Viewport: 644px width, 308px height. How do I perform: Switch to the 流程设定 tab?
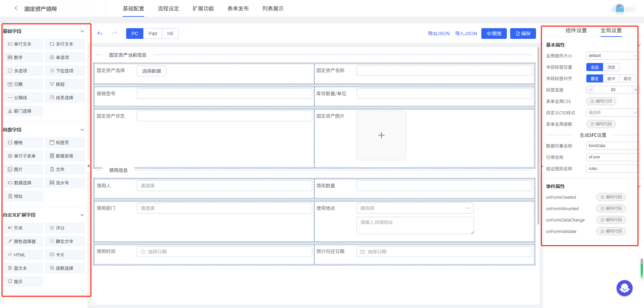(x=168, y=9)
